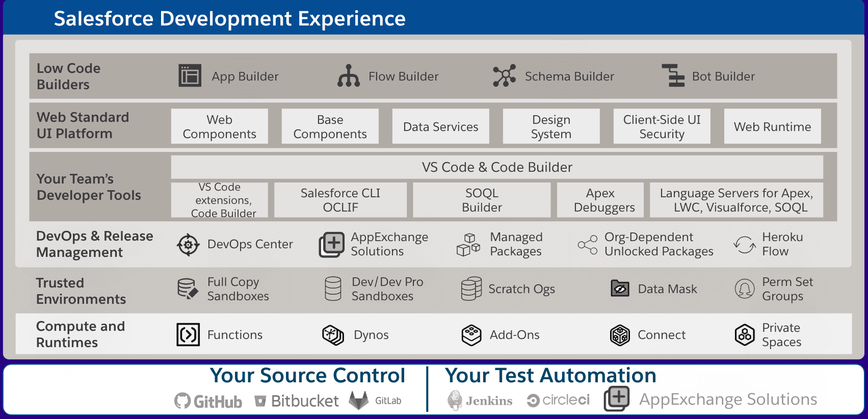Click the Client-Side UI Security box
Viewport: 868px width, 419px height.
click(x=662, y=126)
